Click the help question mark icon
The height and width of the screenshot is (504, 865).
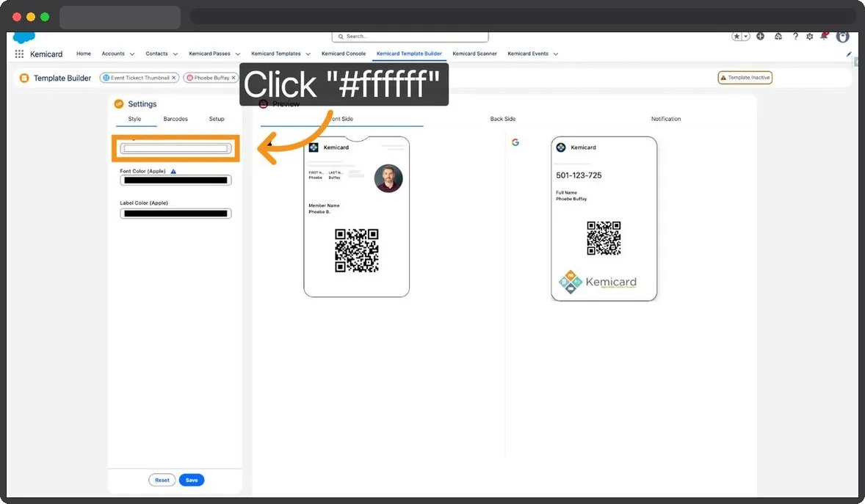coord(795,37)
